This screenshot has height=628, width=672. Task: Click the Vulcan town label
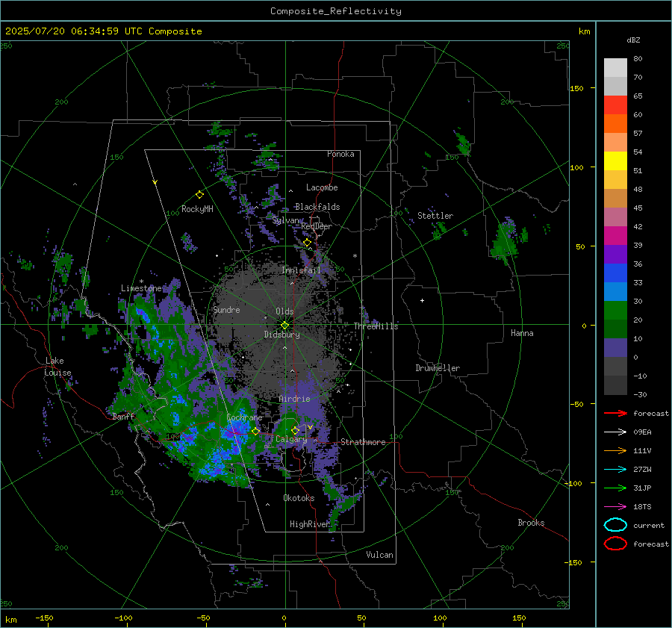[379, 555]
